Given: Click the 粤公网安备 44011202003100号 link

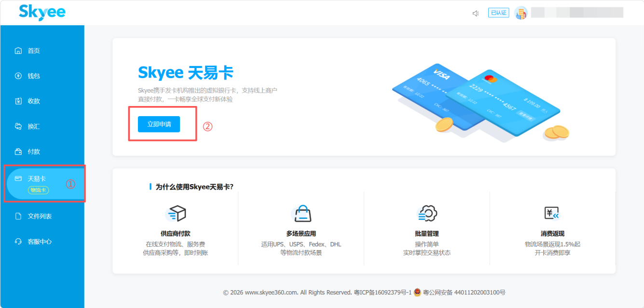Looking at the screenshot, I should (x=464, y=293).
